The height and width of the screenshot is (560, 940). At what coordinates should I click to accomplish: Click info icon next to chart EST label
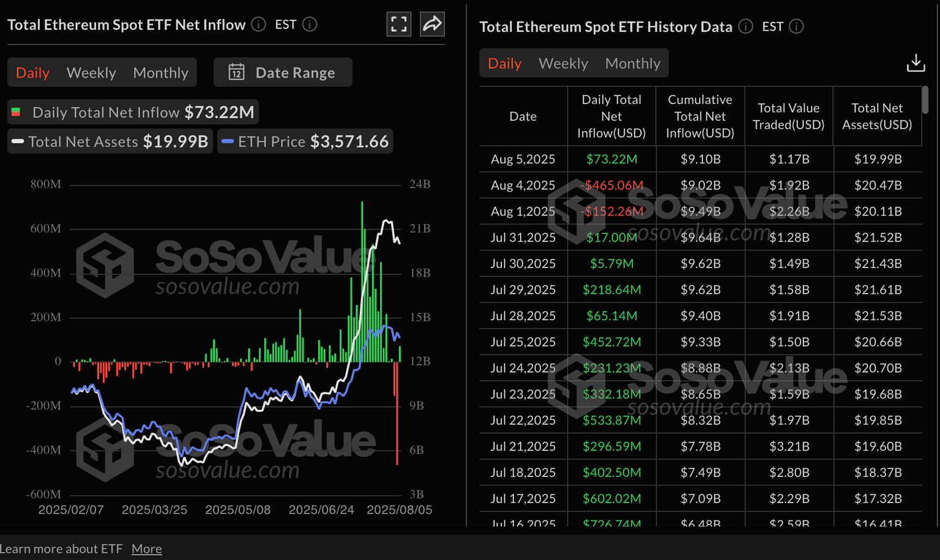point(310,24)
